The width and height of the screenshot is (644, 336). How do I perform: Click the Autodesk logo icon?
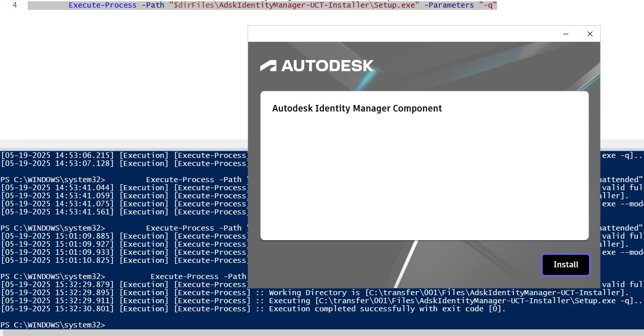click(x=317, y=65)
